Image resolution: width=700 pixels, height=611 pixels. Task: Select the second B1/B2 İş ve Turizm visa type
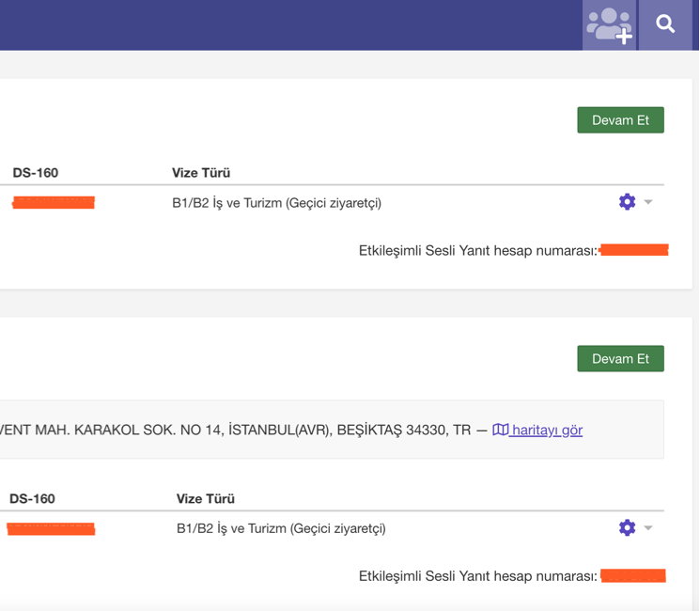coord(281,529)
